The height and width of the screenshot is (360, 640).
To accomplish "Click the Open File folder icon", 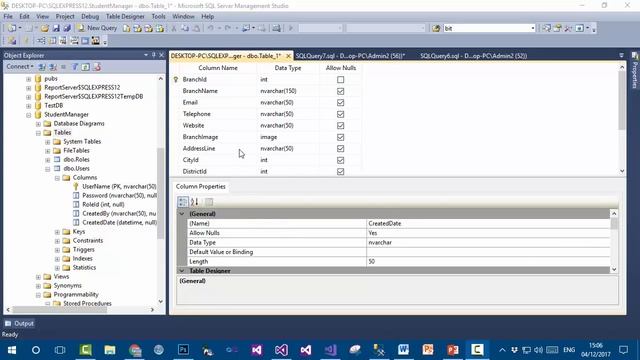I will pyautogui.click(x=44, y=28).
